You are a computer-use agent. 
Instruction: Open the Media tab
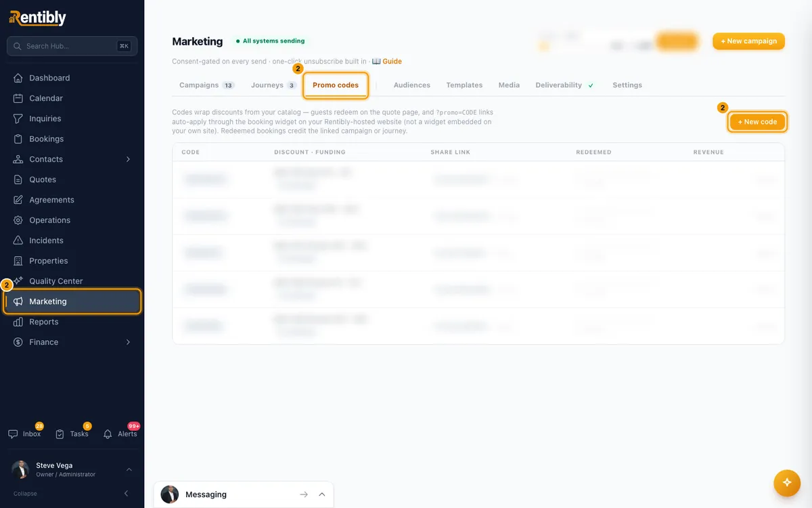coord(509,85)
